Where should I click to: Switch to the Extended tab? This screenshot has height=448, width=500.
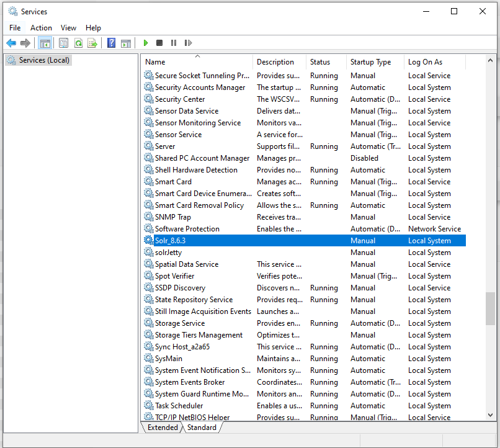(x=163, y=428)
